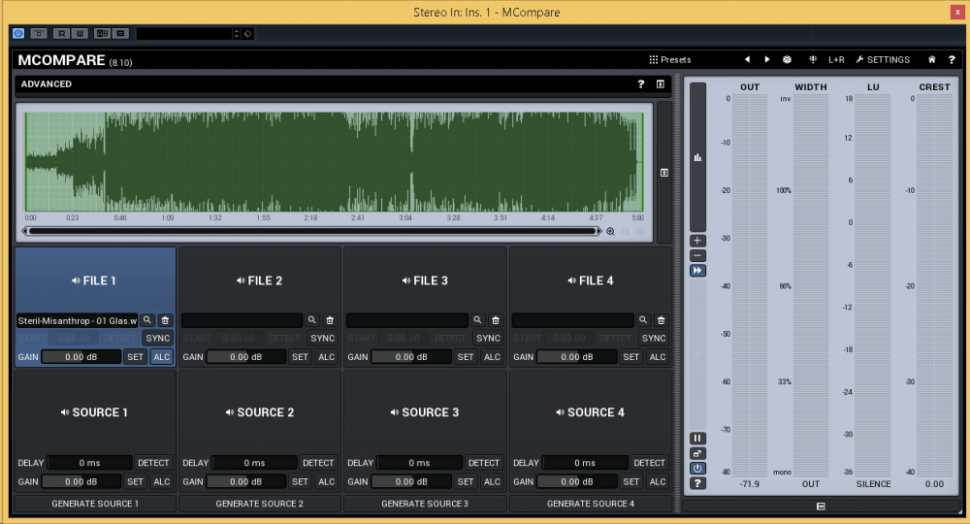Collapse the meters panel with bottom button
Screen dimensions: 970x524
820,506
